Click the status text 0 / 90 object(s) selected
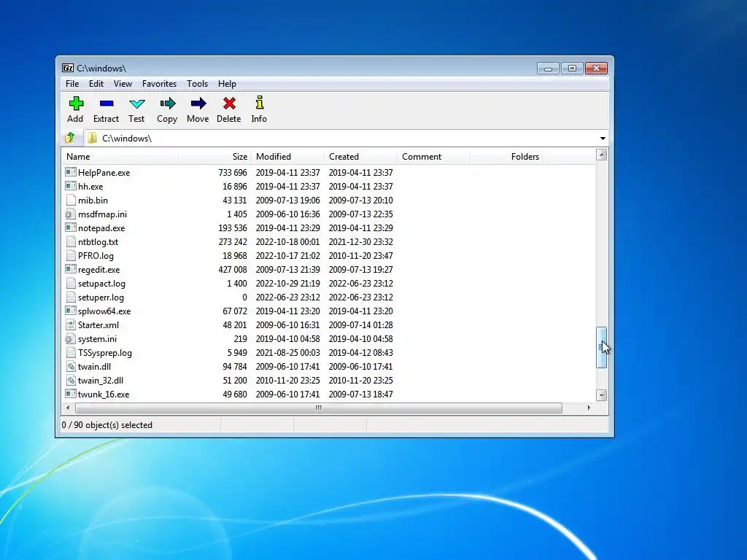 pos(107,425)
